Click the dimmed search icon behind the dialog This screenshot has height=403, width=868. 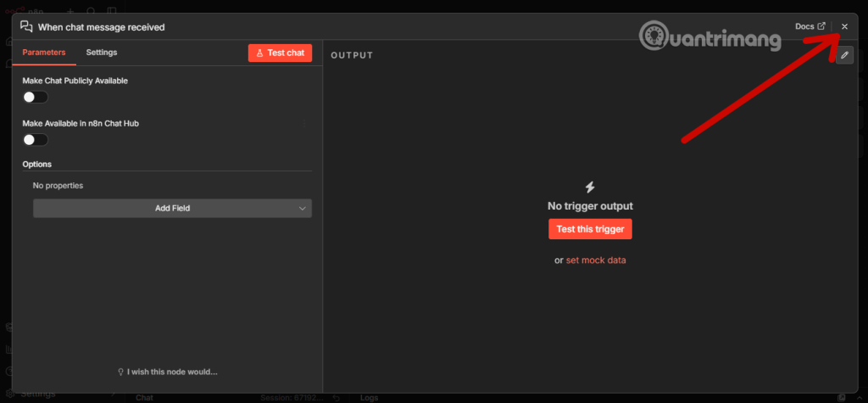(x=91, y=12)
